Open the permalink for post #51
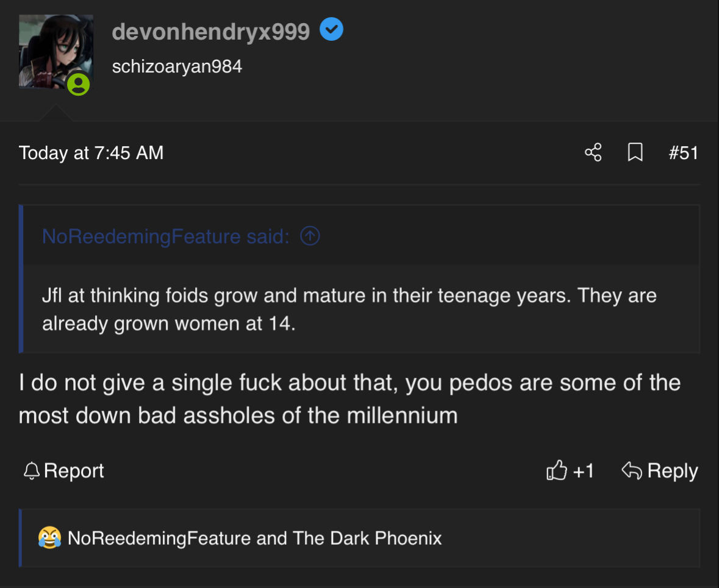This screenshot has height=588, width=719. coord(683,152)
